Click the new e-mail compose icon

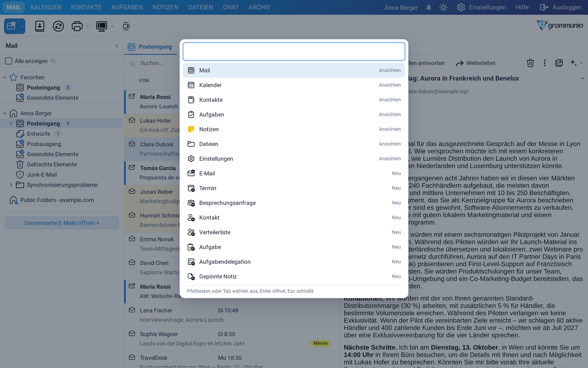[x=11, y=26]
